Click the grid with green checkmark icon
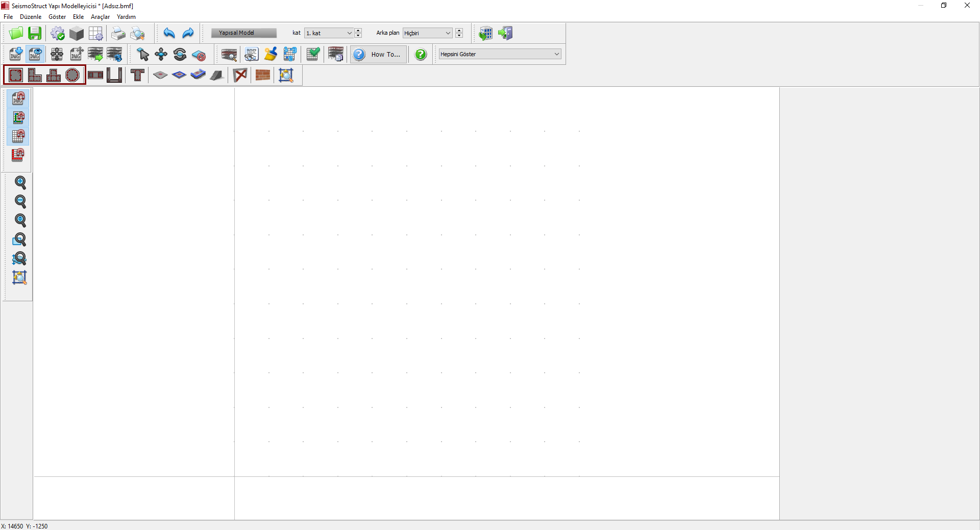This screenshot has height=530, width=980. pyautogui.click(x=313, y=54)
